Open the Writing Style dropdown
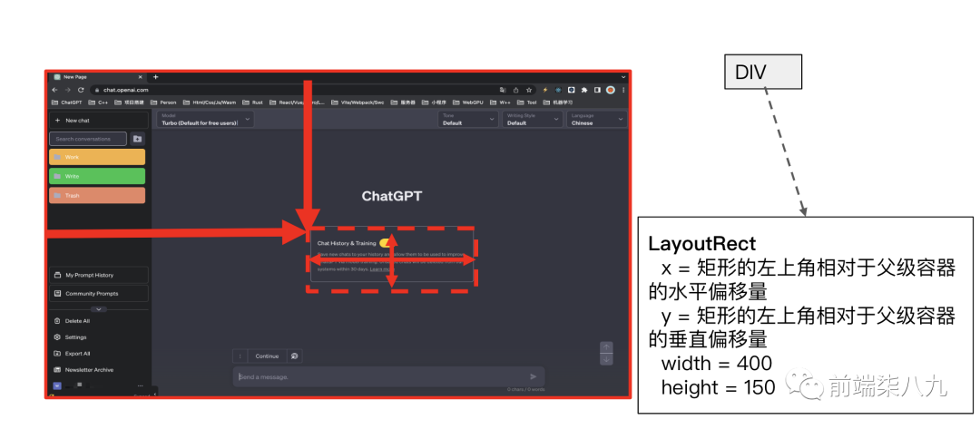 (x=533, y=120)
